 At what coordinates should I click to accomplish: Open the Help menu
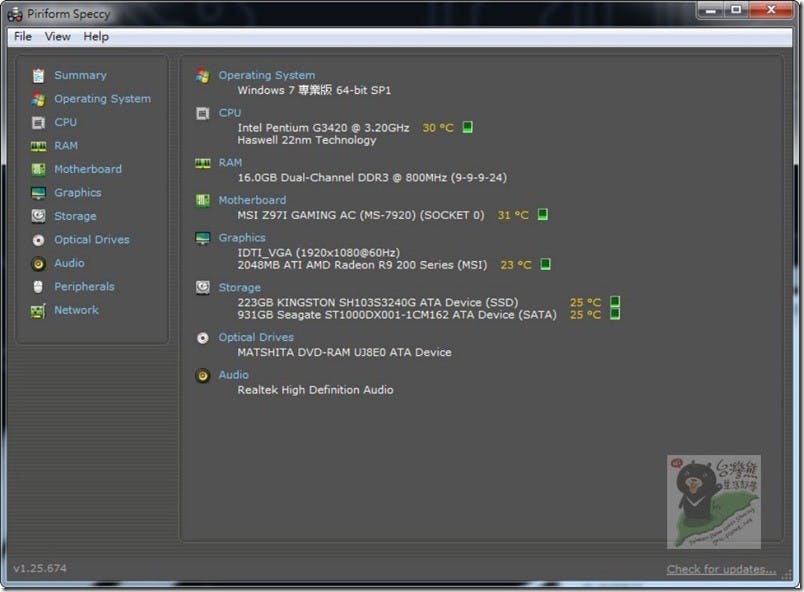coord(96,36)
